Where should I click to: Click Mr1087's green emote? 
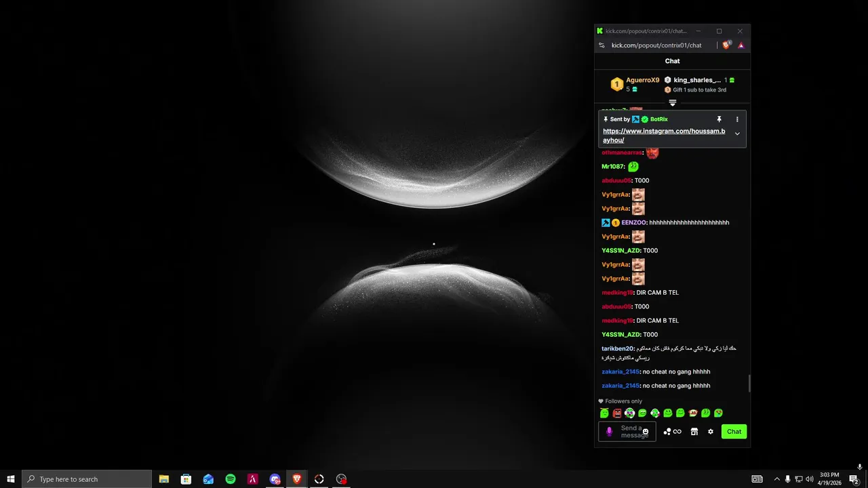pos(633,166)
